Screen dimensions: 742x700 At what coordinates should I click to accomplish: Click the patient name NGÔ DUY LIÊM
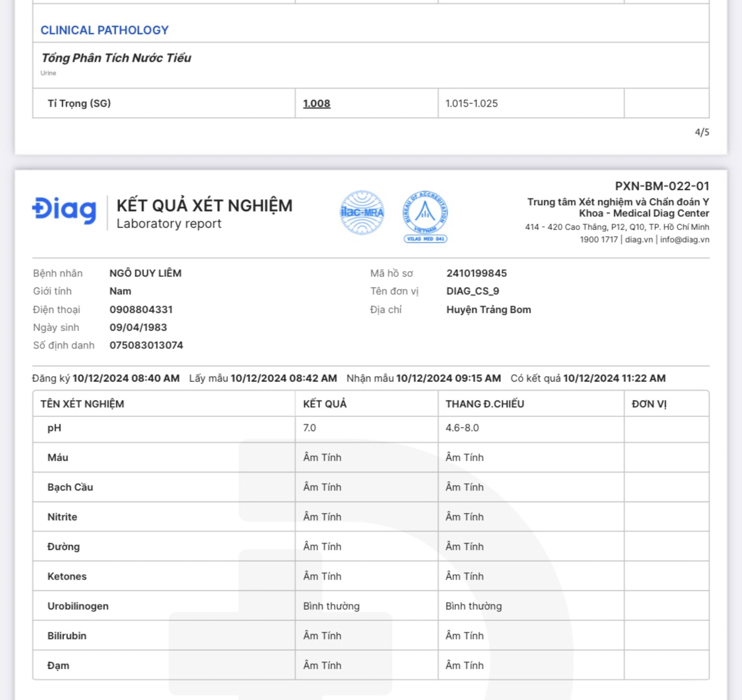[145, 273]
